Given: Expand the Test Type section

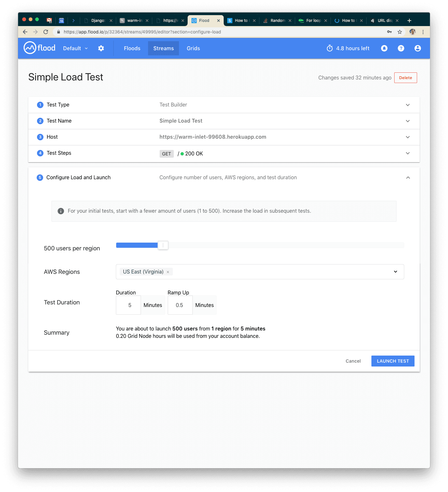Looking at the screenshot, I should pos(407,105).
